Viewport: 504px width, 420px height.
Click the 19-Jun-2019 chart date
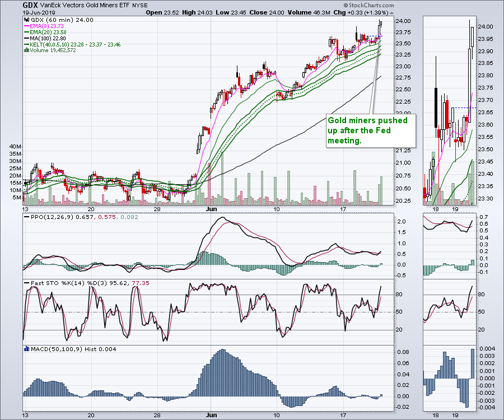[x=39, y=13]
